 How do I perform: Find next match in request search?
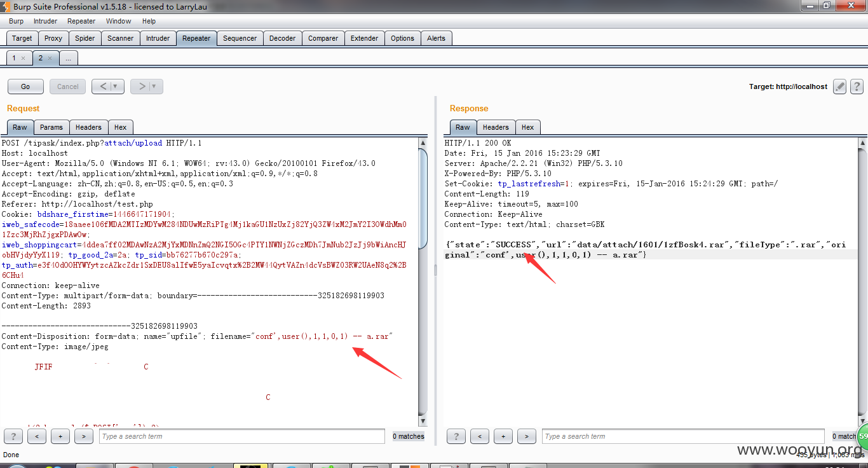[x=84, y=436]
